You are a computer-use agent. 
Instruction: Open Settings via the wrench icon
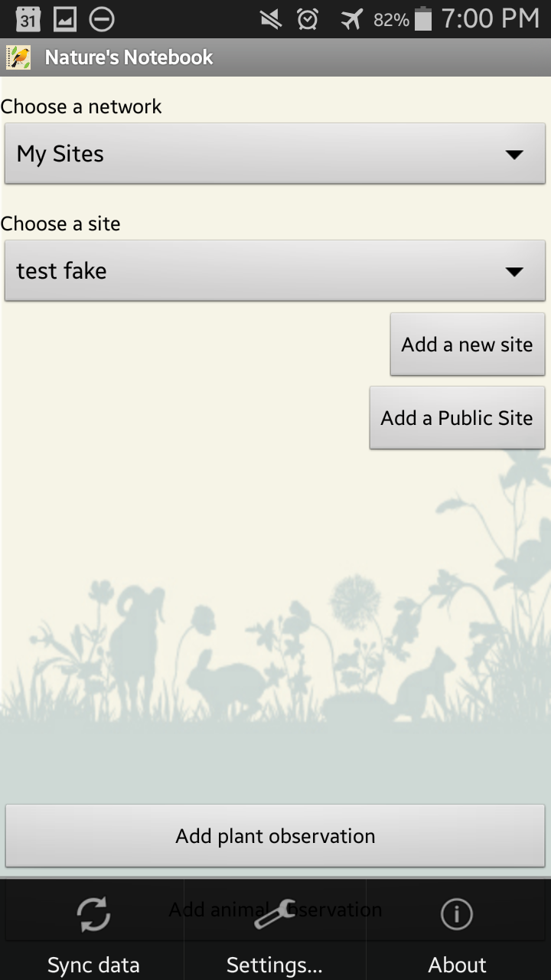pos(274,914)
